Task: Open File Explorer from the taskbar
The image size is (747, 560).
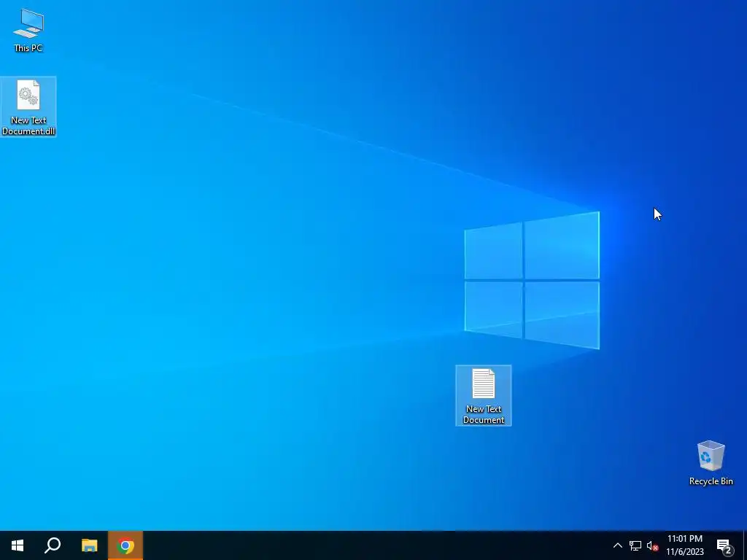Action: (x=89, y=545)
